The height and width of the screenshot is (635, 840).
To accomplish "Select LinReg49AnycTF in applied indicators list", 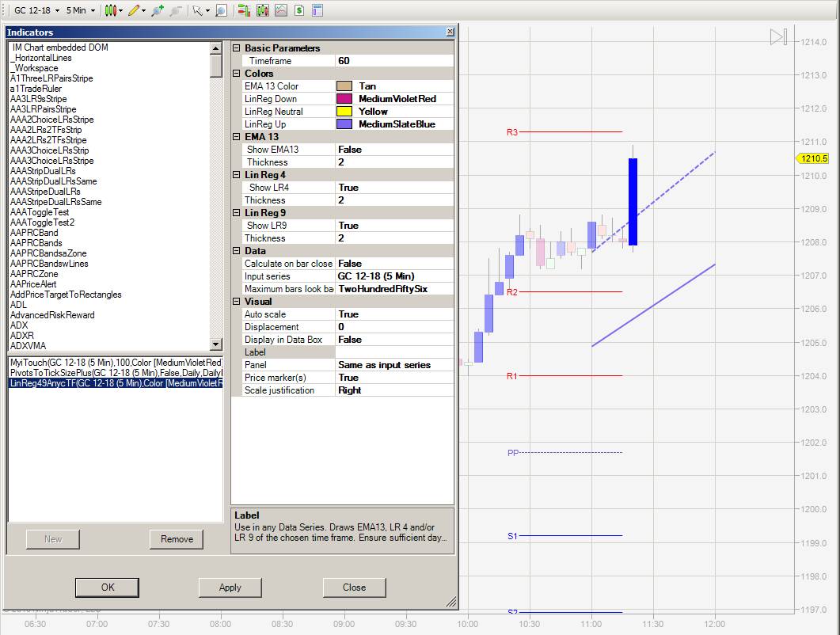I will coord(116,382).
